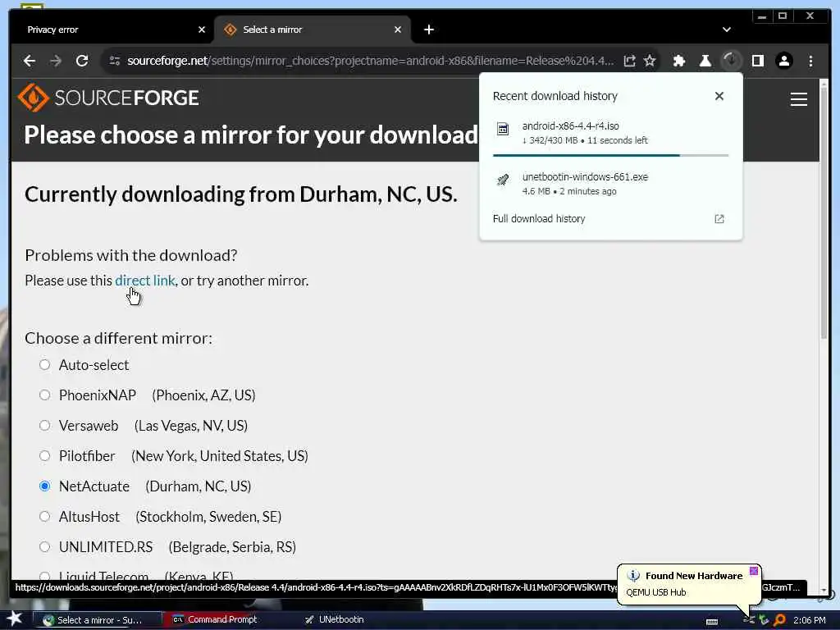The height and width of the screenshot is (630, 840).
Task: Open the android-x86-4.4-r4.iso download entry
Action: [x=610, y=132]
